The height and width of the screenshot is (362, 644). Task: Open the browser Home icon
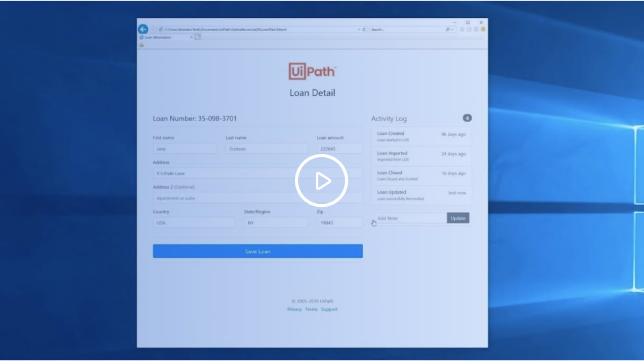click(x=462, y=29)
